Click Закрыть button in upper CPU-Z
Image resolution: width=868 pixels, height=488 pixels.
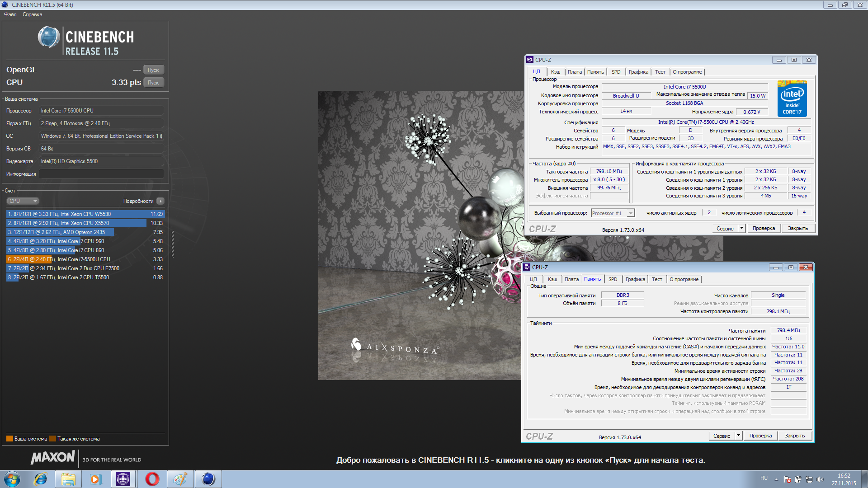coord(798,229)
